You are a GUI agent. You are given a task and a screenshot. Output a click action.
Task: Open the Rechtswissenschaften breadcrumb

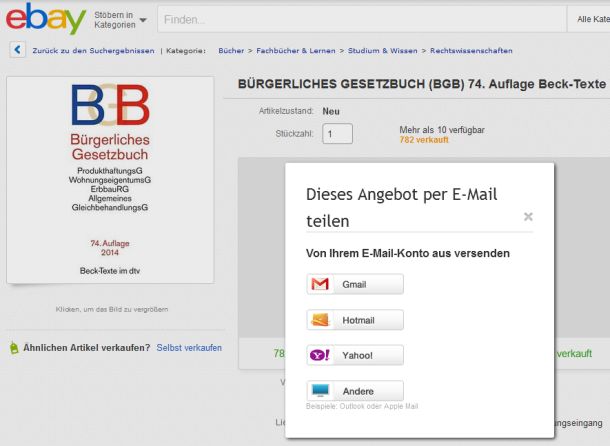(471, 51)
